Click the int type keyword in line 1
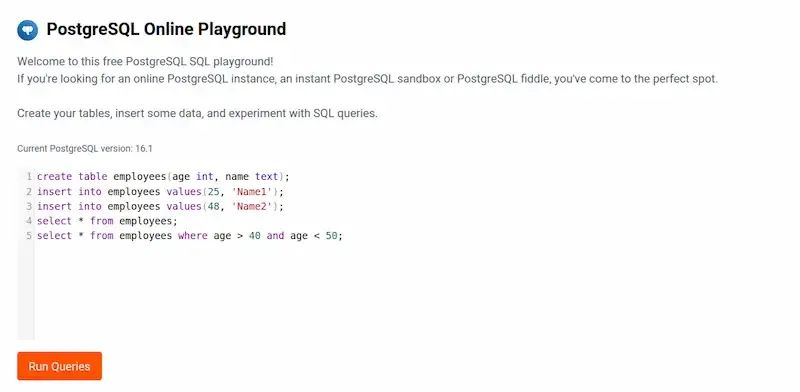Image resolution: width=800 pixels, height=392 pixels. click(205, 177)
